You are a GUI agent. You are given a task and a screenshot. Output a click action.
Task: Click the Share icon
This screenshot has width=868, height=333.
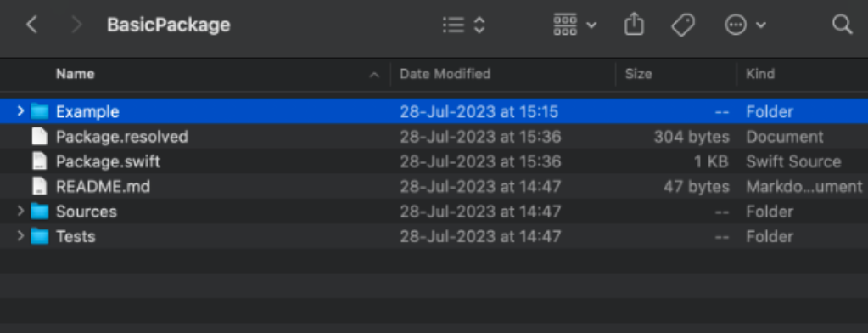point(635,25)
